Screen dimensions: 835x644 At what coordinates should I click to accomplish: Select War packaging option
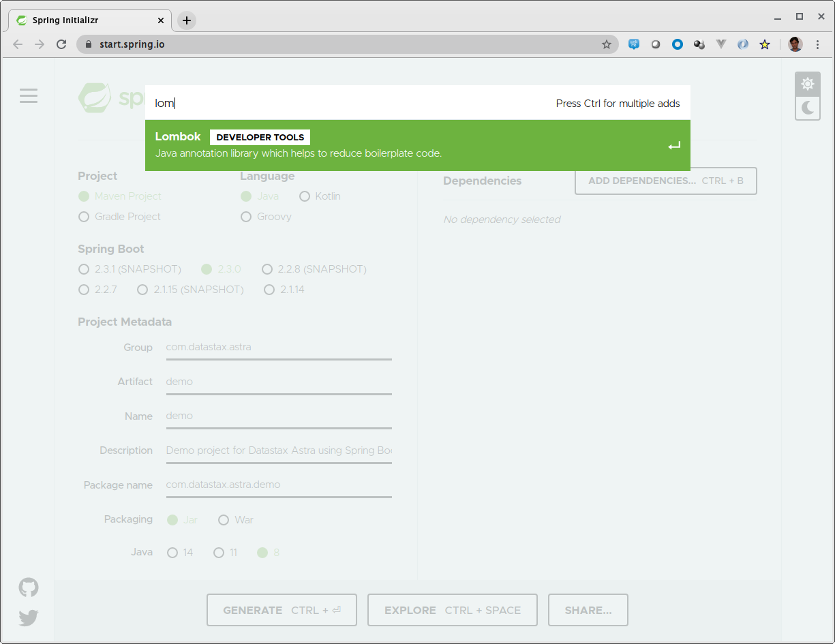tap(235, 520)
